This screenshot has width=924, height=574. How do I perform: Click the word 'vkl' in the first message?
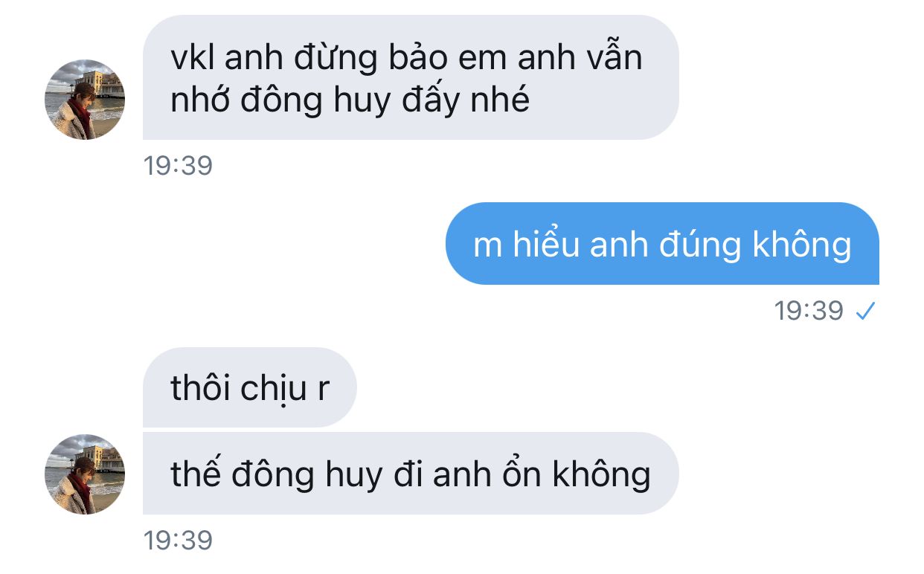point(192,57)
